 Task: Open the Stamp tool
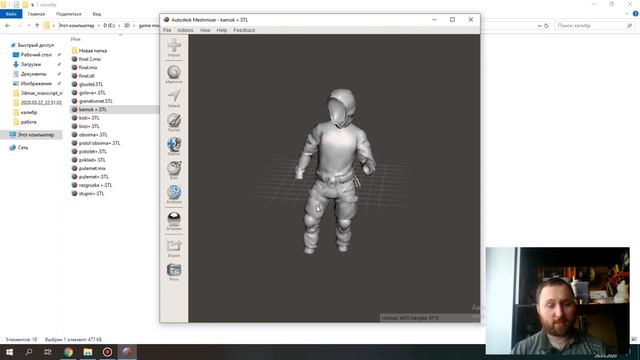[174, 147]
